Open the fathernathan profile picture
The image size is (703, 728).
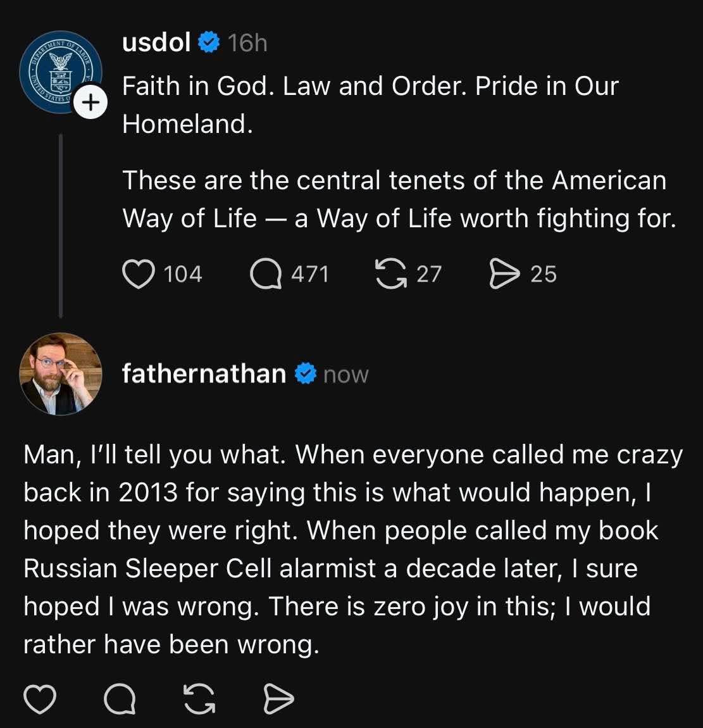[61, 373]
